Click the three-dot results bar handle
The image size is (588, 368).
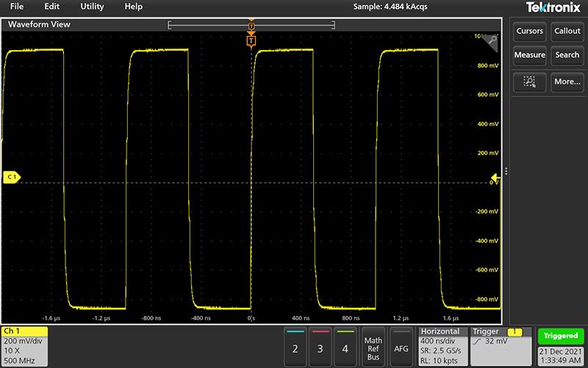[506, 171]
